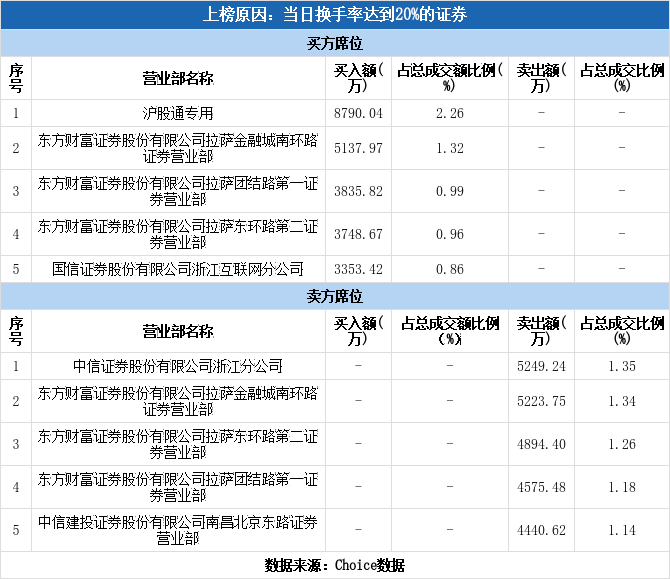This screenshot has height=579, width=670.
Task: Click 占总成交比例(%) header in seller table
Action: tap(622, 331)
